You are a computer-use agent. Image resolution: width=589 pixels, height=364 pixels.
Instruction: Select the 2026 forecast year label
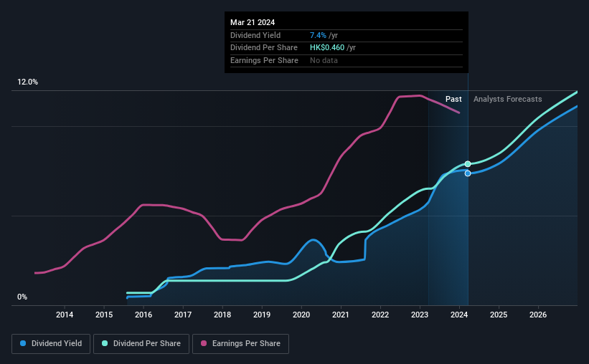pyautogui.click(x=538, y=315)
